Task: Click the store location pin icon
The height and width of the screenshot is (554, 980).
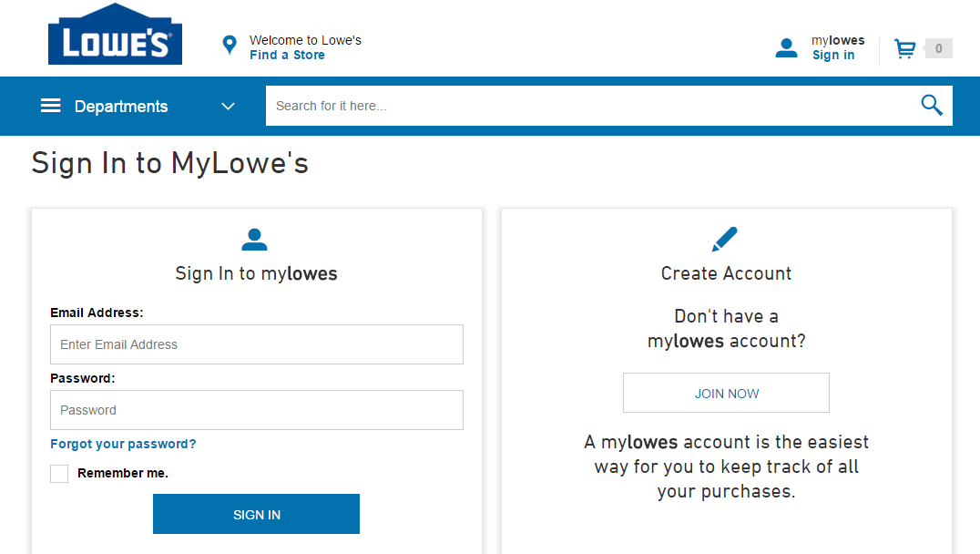Action: point(230,45)
